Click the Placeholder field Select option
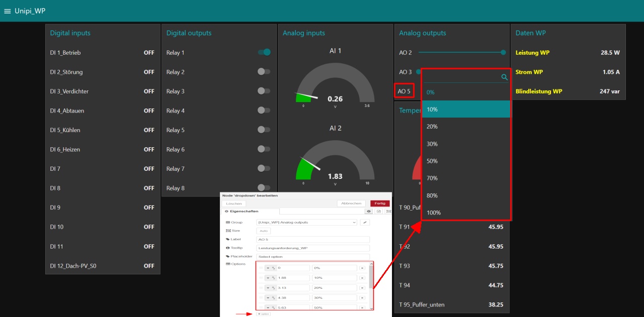The width and height of the screenshot is (644, 317). pos(313,257)
